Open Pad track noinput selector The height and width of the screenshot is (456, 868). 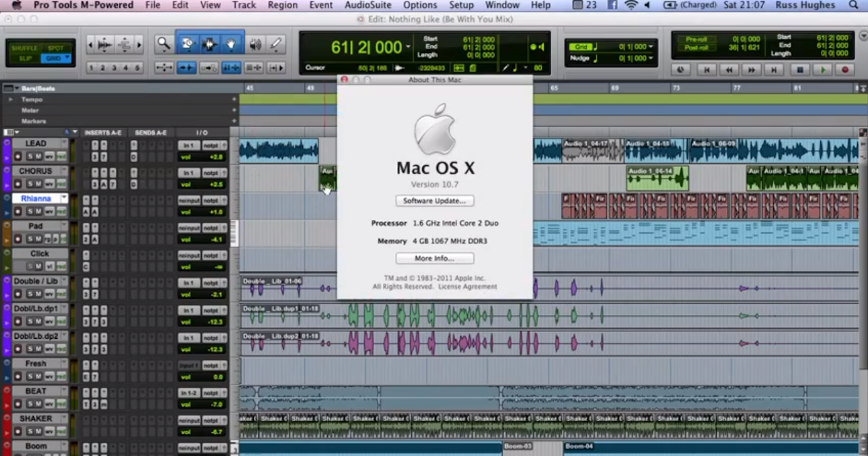[x=189, y=228]
